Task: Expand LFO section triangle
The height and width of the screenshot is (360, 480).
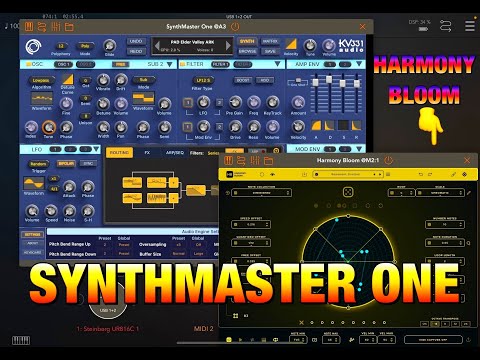Action: point(96,149)
